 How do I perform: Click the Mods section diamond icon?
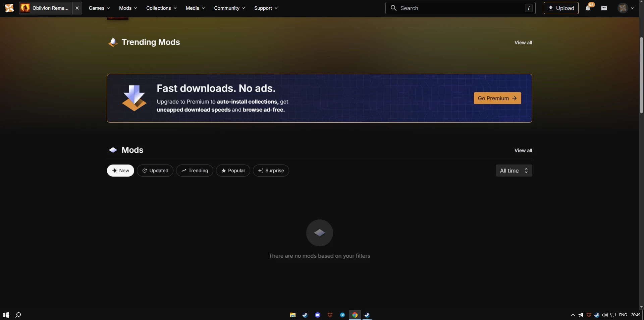[113, 150]
